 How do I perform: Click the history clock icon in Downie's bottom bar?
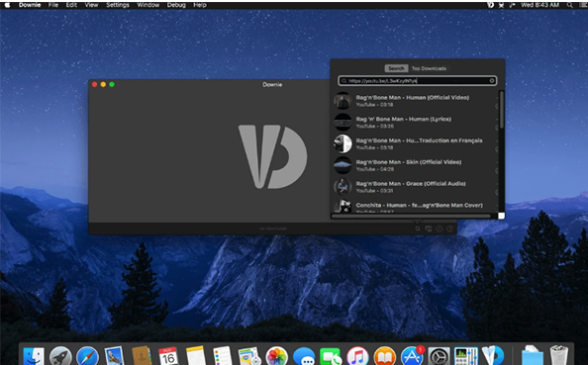click(x=440, y=228)
